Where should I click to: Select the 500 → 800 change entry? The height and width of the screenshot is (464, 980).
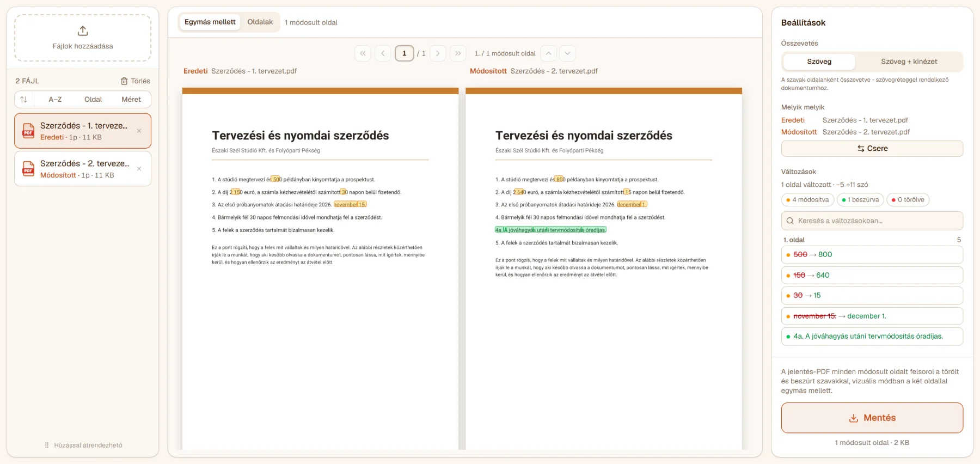[872, 255]
